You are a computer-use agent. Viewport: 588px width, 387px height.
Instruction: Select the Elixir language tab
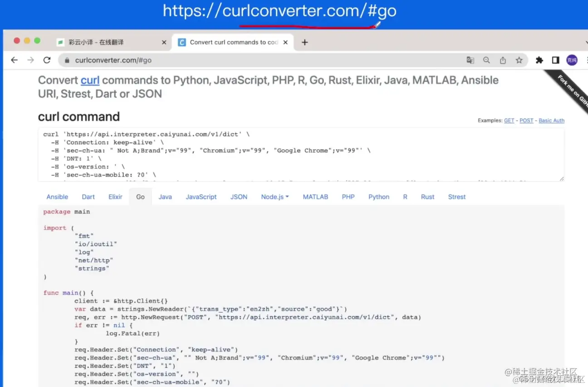(x=115, y=197)
